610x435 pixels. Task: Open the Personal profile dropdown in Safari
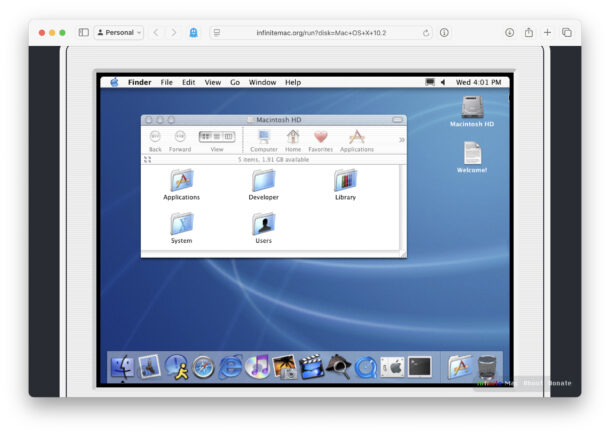coord(119,32)
